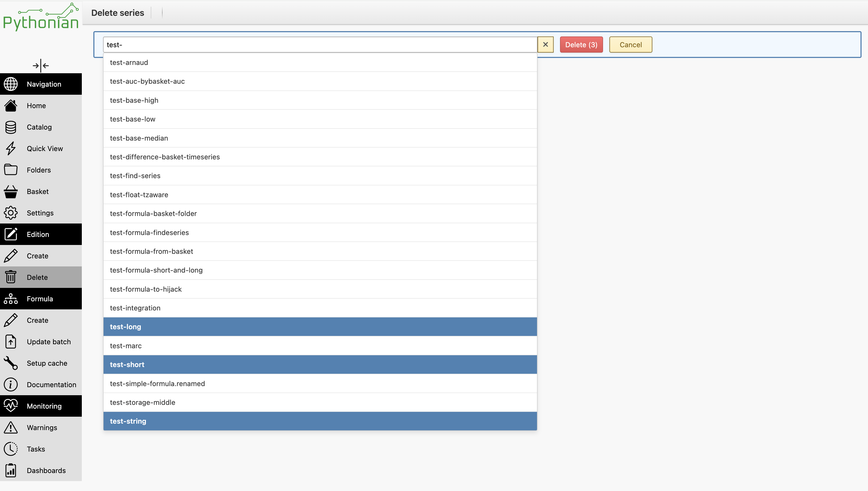868x491 pixels.
Task: Go to the Warnings page
Action: 41,428
